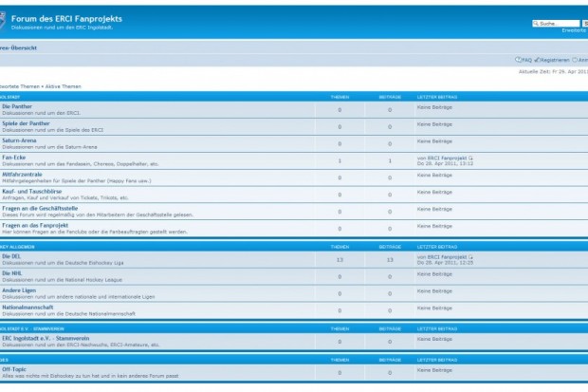This screenshot has height=392, width=588.
Task: Click the forum logo icon in header
Action: coord(2,20)
